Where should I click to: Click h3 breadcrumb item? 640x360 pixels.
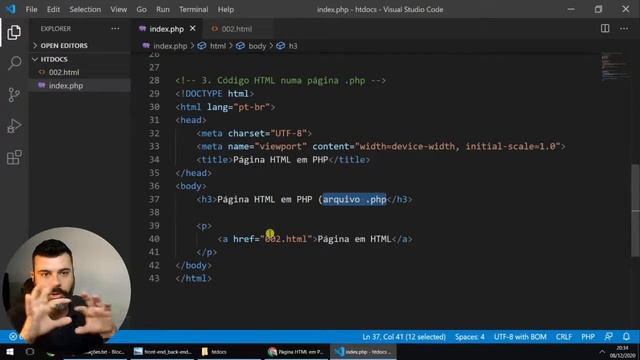pyautogui.click(x=293, y=46)
